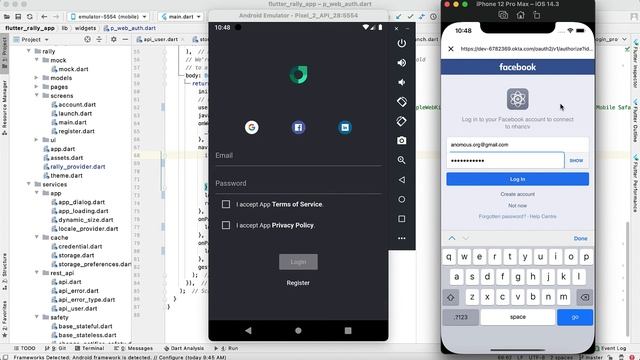Tap the Facebook sign-in icon in Android app
This screenshot has height=360, width=640.
click(x=298, y=127)
